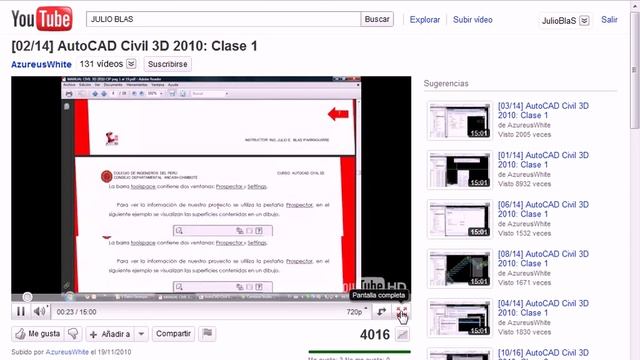Screen dimensions: 640x360
Task: Click the Suscribirse button
Action: coord(168,64)
